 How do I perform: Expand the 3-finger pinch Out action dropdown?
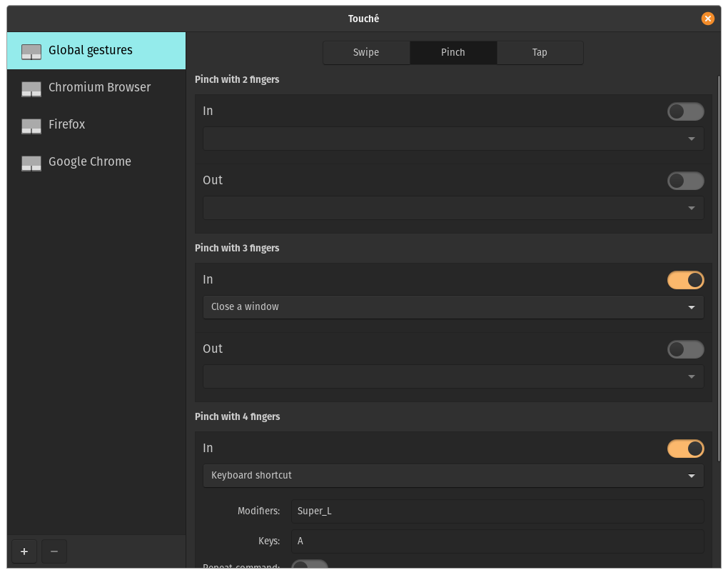point(453,376)
